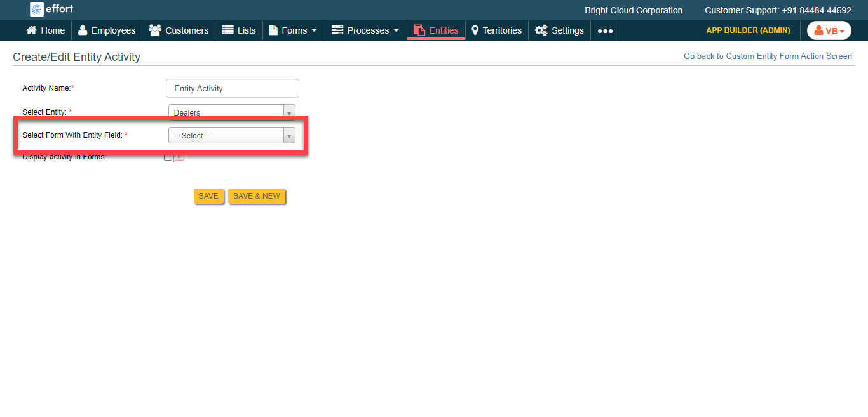Open the Forms menu in navigation bar
Viewport: 868px width, 417px height.
click(x=293, y=30)
